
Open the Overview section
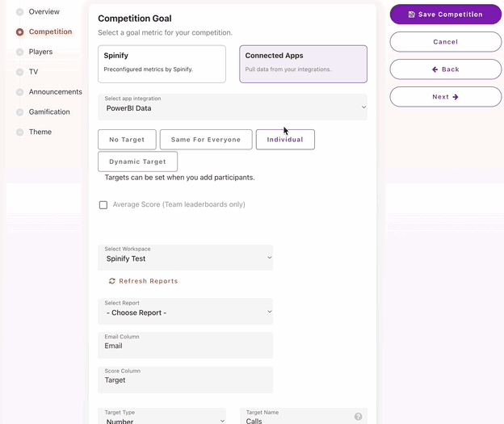pos(44,12)
